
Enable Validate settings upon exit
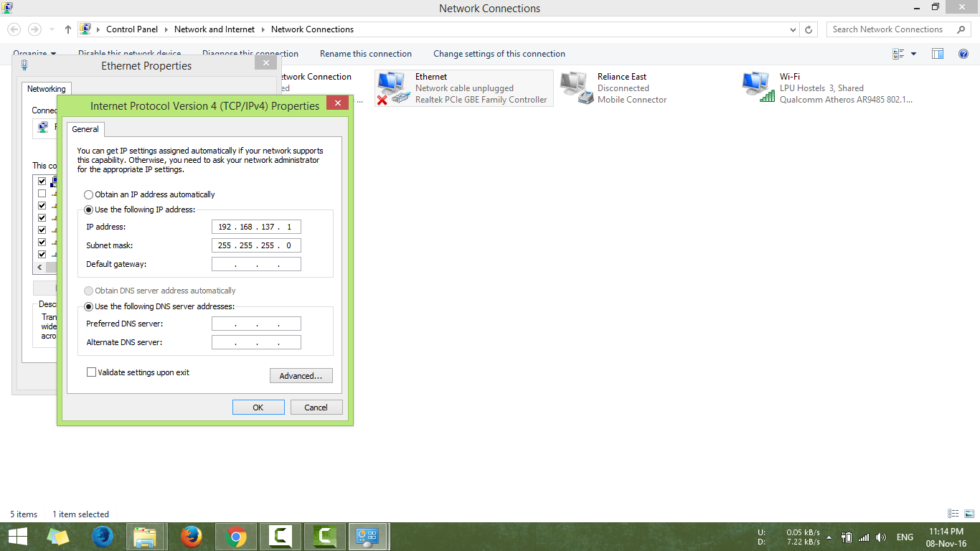91,372
